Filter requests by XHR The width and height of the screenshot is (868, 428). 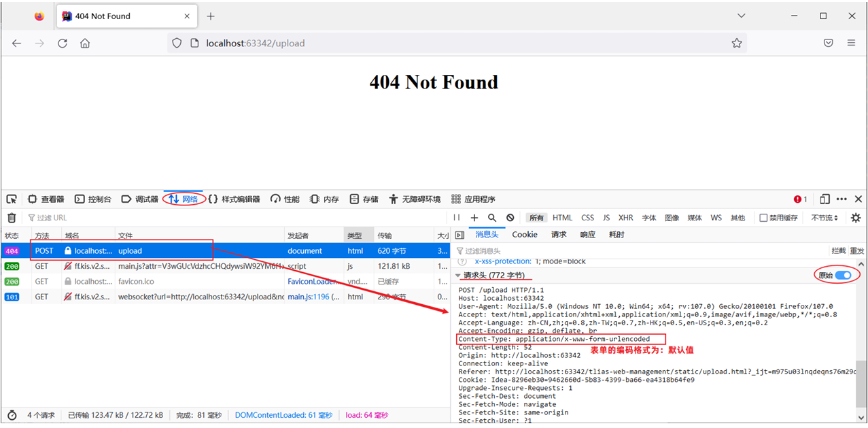(625, 218)
